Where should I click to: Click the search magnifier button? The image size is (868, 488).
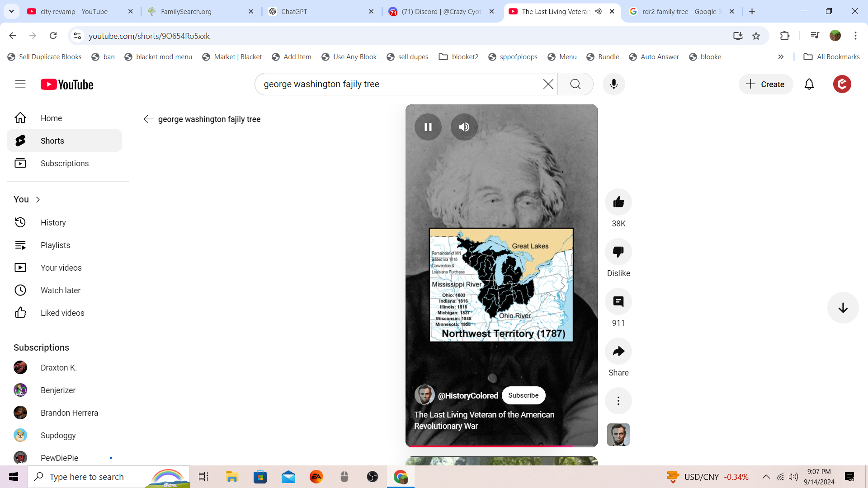(575, 84)
